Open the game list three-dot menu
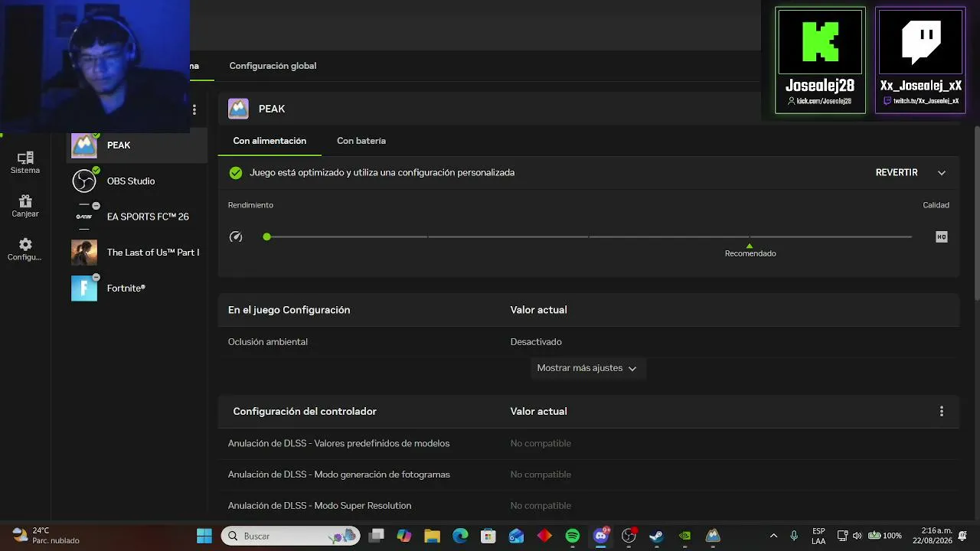980x551 pixels. 194,110
